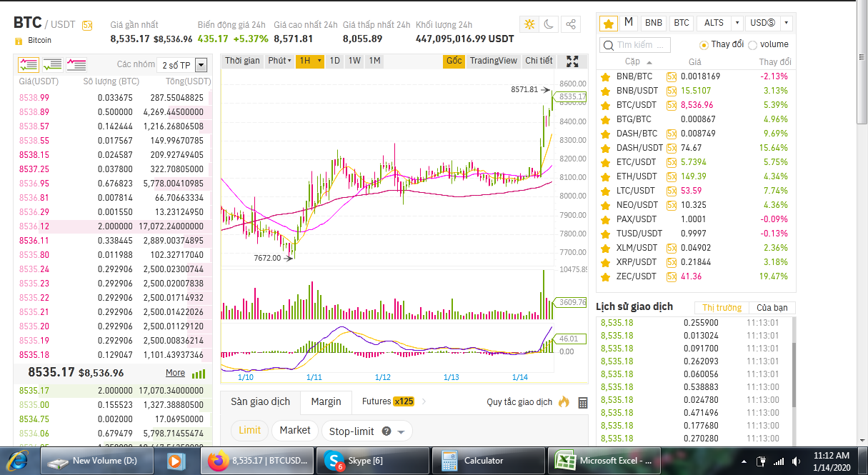Select the Thay đổi radio button
Viewport: 868px width, 475px height.
704,45
